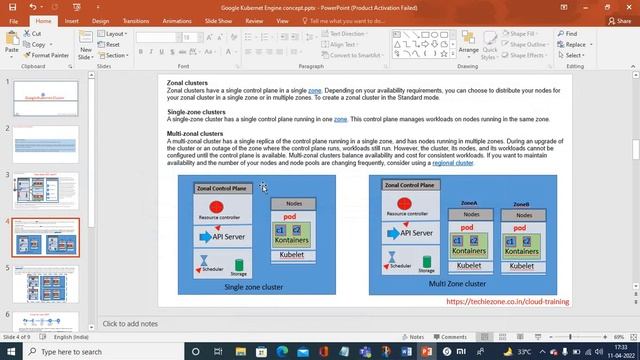Viewport: 640px width, 360px height.
Task: Select the star shape in the gallery
Action: point(444,53)
